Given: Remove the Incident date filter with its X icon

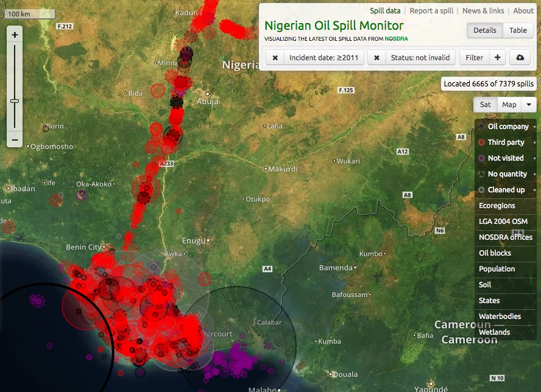Looking at the screenshot, I should click(x=275, y=58).
